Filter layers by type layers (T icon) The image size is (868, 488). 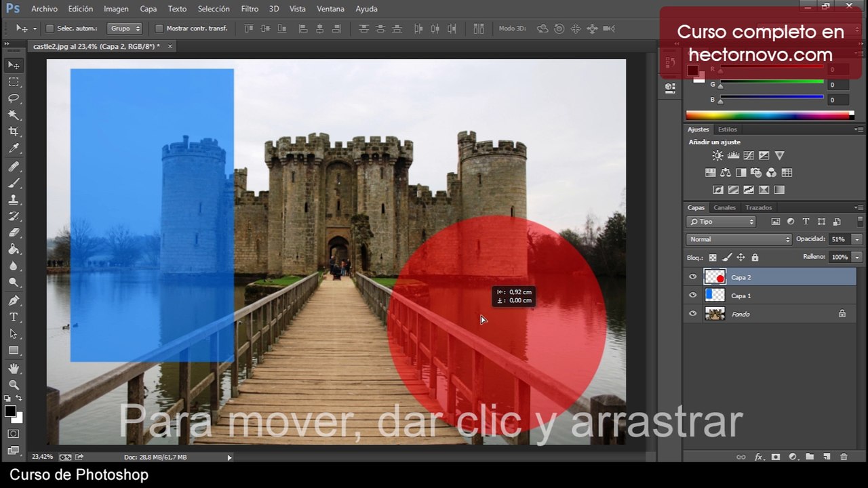pos(806,222)
